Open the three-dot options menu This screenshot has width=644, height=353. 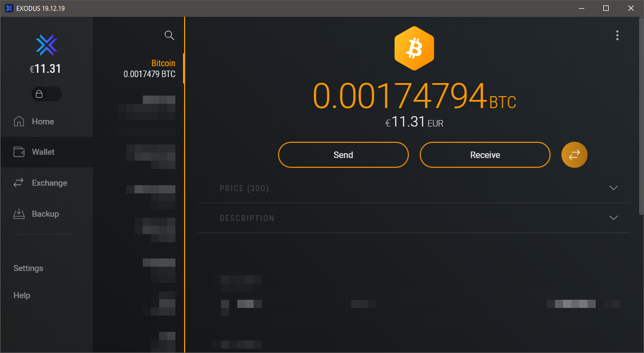click(x=617, y=35)
